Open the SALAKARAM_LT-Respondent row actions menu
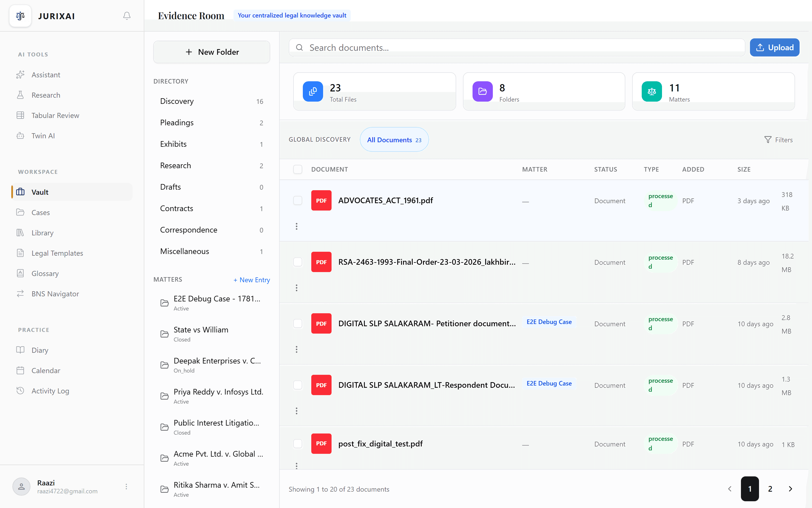The image size is (812, 508). pyautogui.click(x=297, y=411)
